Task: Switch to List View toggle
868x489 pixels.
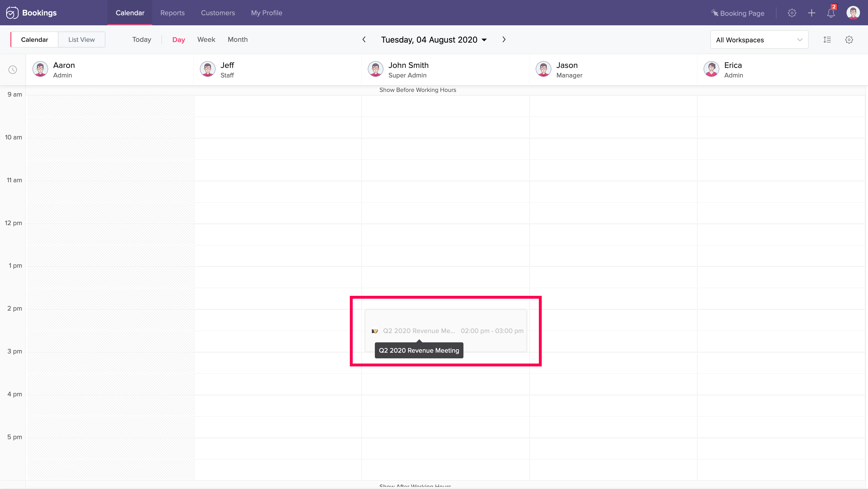Action: tap(81, 40)
